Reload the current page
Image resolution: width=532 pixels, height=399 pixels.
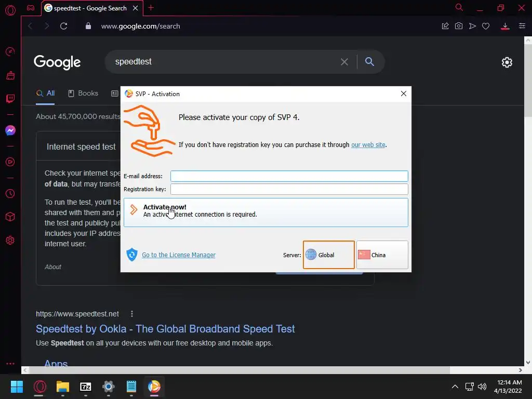63,26
